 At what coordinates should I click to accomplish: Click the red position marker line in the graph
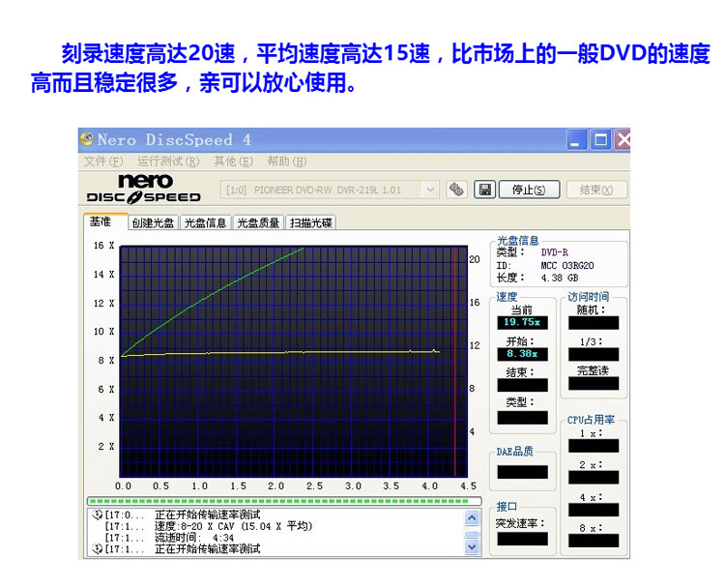click(455, 362)
